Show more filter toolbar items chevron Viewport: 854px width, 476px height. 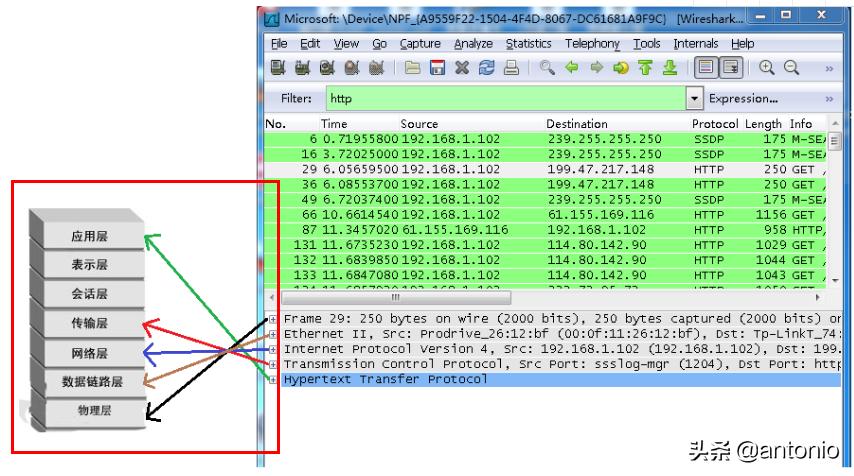[829, 99]
